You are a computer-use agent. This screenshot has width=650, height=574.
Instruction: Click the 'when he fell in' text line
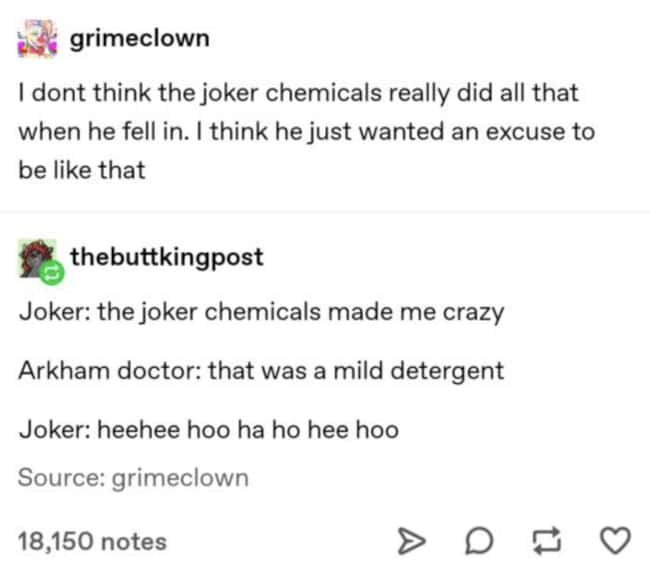(307, 131)
